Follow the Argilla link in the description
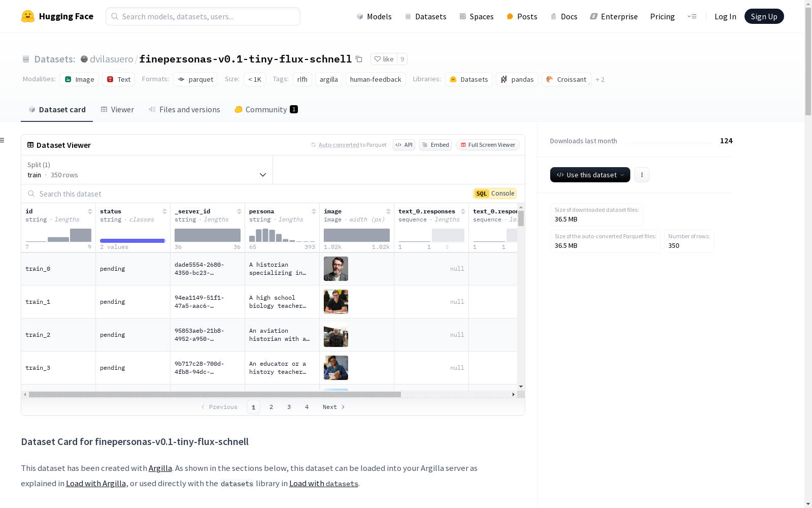The height and width of the screenshot is (508, 812). click(x=160, y=468)
